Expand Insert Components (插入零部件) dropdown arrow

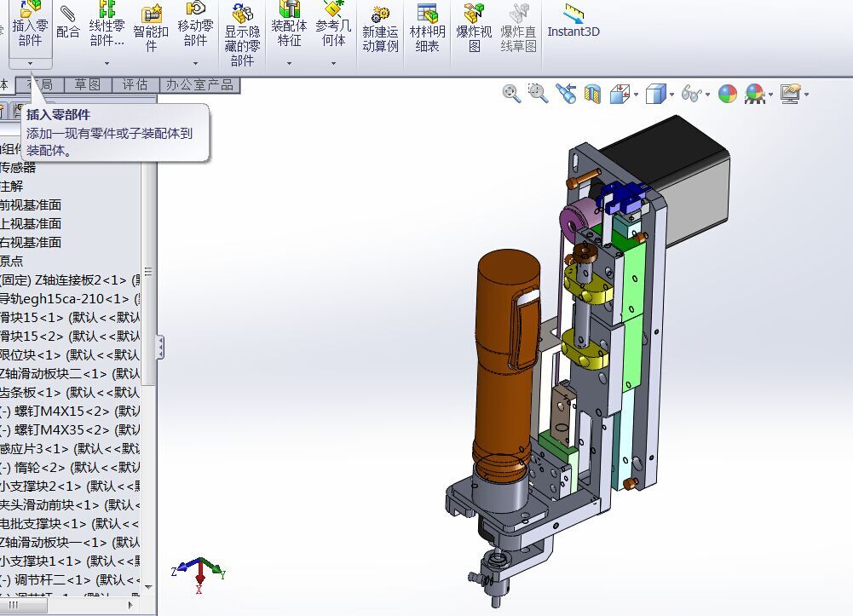pos(31,63)
